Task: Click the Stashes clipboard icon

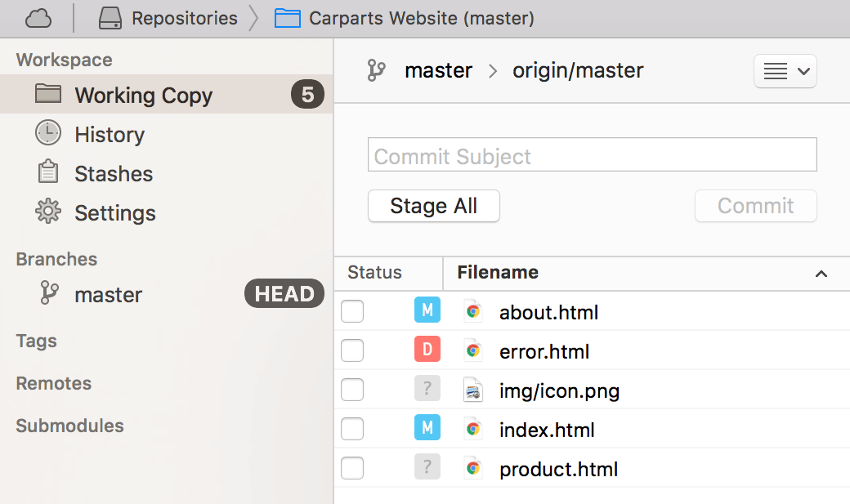Action: coord(48,173)
